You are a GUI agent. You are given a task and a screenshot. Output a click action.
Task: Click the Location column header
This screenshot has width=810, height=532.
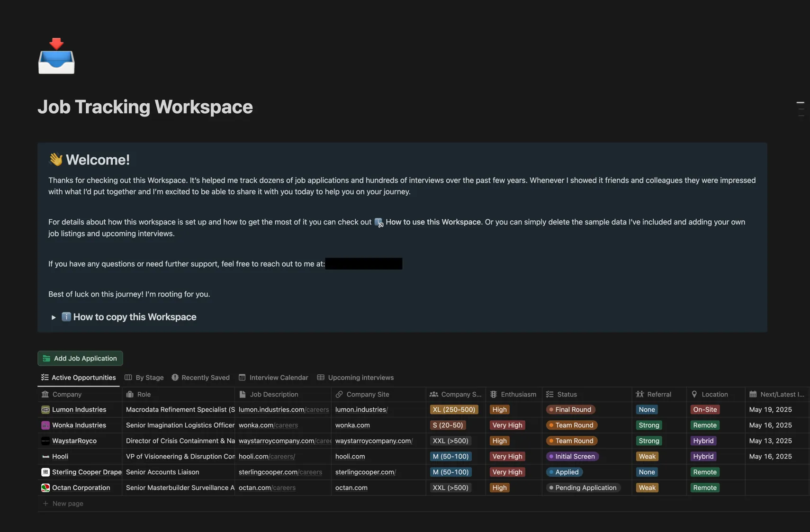(716, 394)
